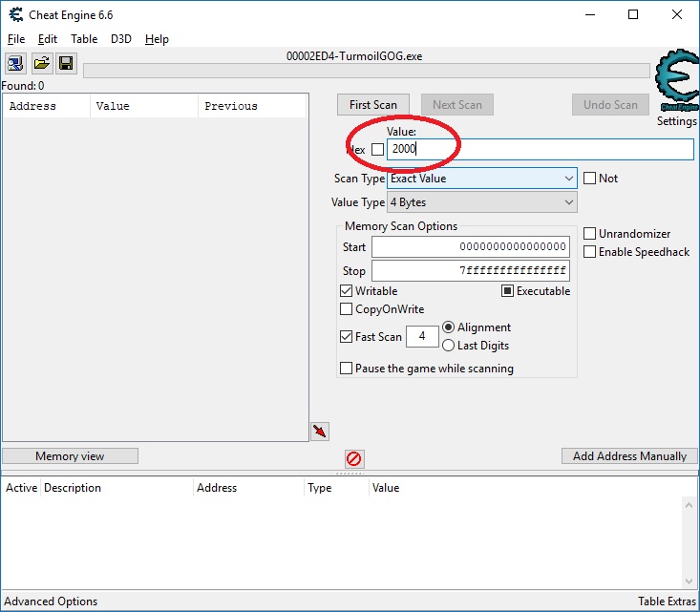This screenshot has width=700, height=612.
Task: Toggle the Hex checkbox
Action: (377, 149)
